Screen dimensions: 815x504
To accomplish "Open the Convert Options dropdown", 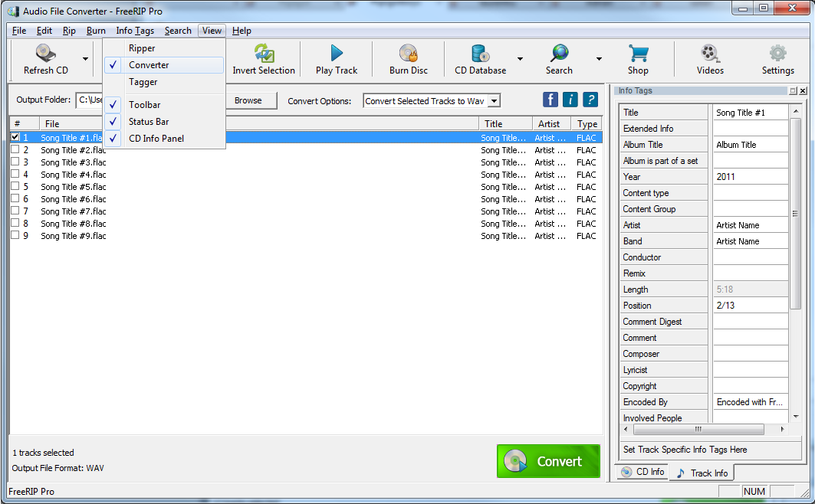I will 495,100.
